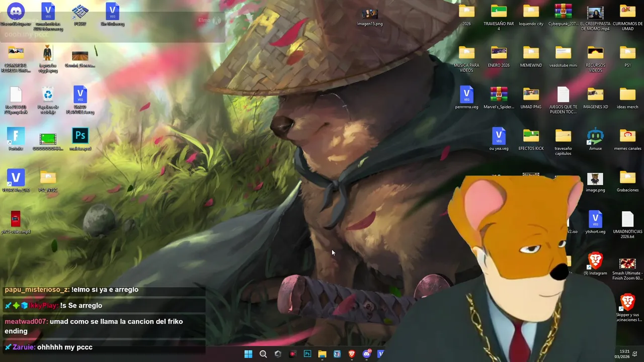Open the MUSICA PARA VIDEOS folder
Viewport: 644px width, 362px height.
point(466,59)
